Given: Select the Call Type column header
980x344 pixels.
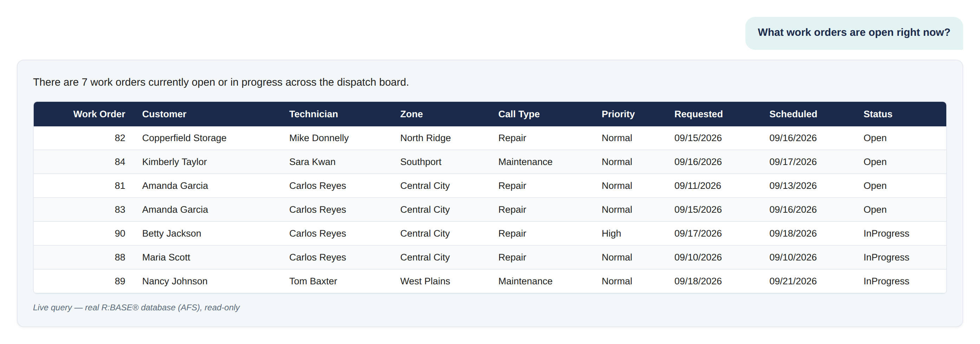Looking at the screenshot, I should point(519,114).
